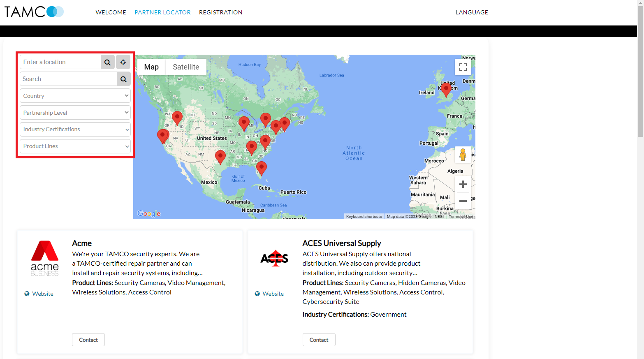Open fullscreen map with the expand icon

tap(463, 67)
